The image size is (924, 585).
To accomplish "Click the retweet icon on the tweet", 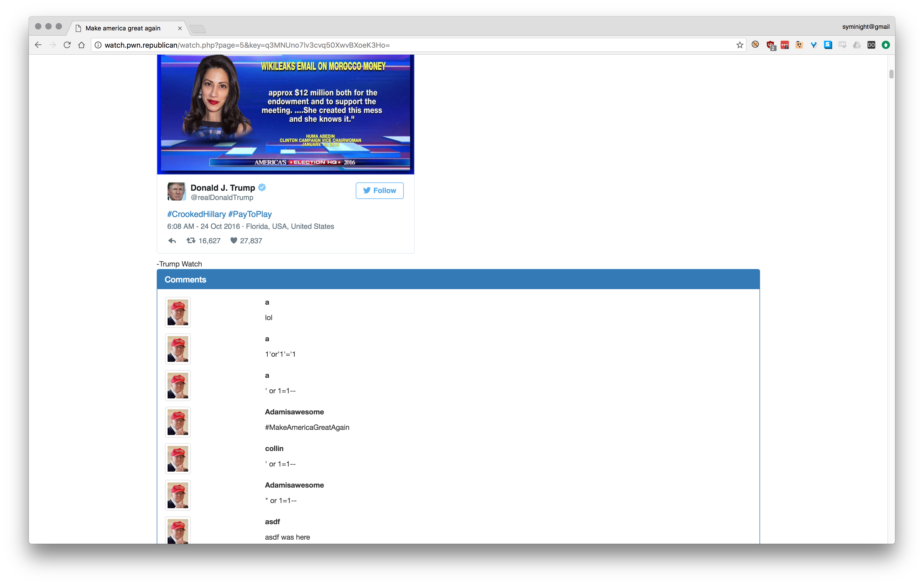I will [x=191, y=240].
